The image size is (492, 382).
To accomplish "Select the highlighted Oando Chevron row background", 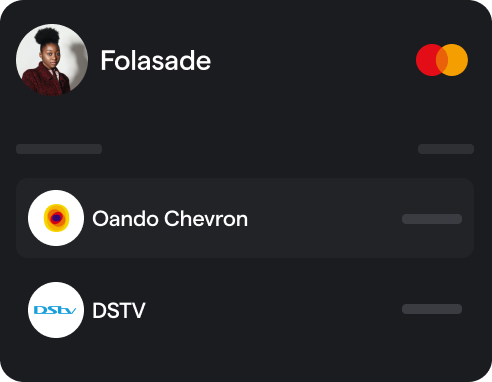I will [245, 218].
